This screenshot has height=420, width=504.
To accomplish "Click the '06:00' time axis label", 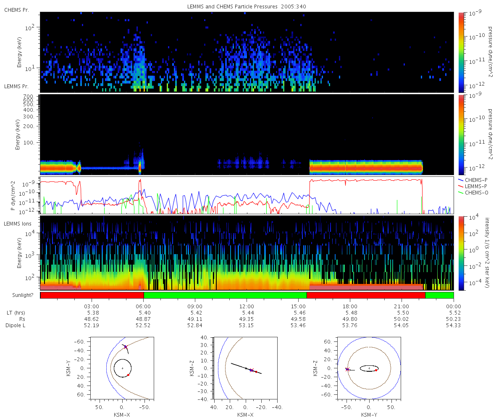I will [x=144, y=306].
